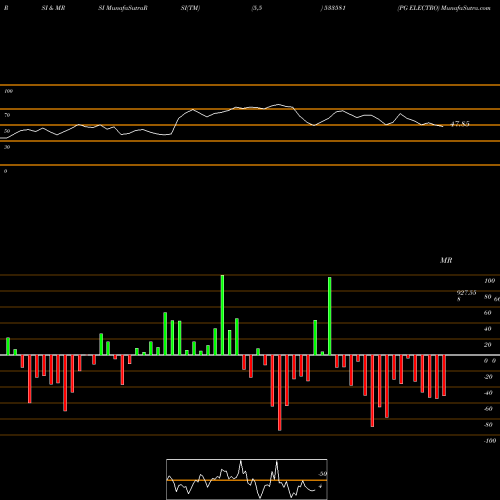This screenshot has width=500, height=500.
Task: Click the -20 label on MR axis
Action: 488,377
